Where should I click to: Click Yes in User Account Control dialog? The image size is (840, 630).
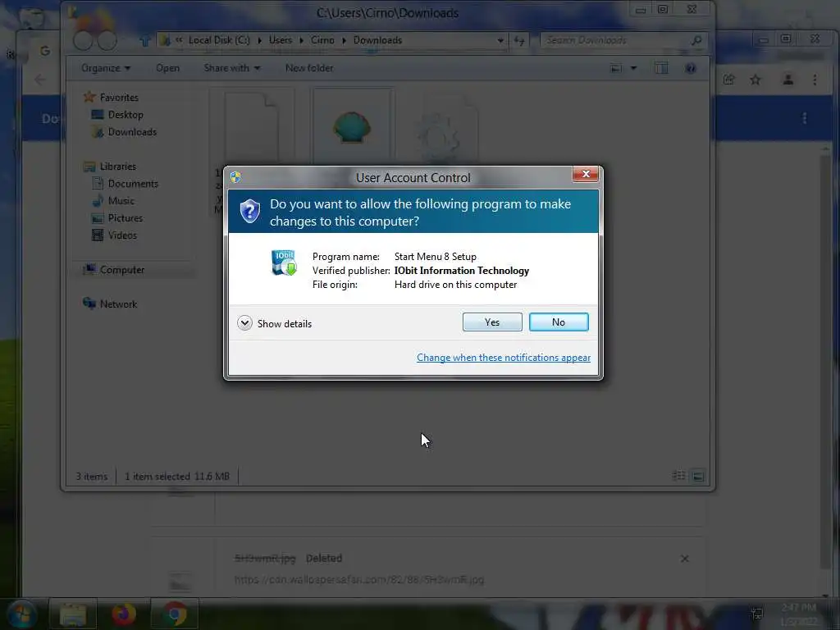click(492, 322)
